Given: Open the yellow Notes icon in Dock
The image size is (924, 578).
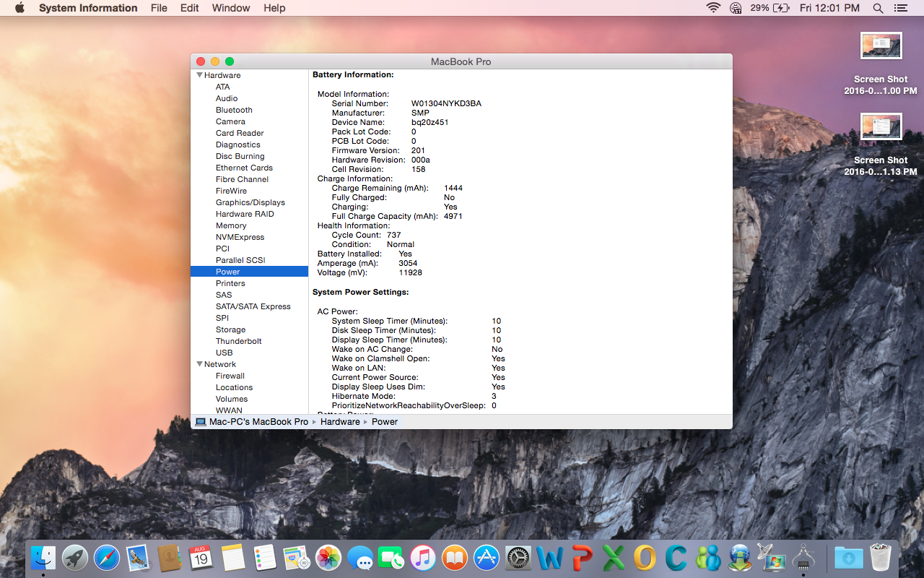Looking at the screenshot, I should pyautogui.click(x=233, y=558).
